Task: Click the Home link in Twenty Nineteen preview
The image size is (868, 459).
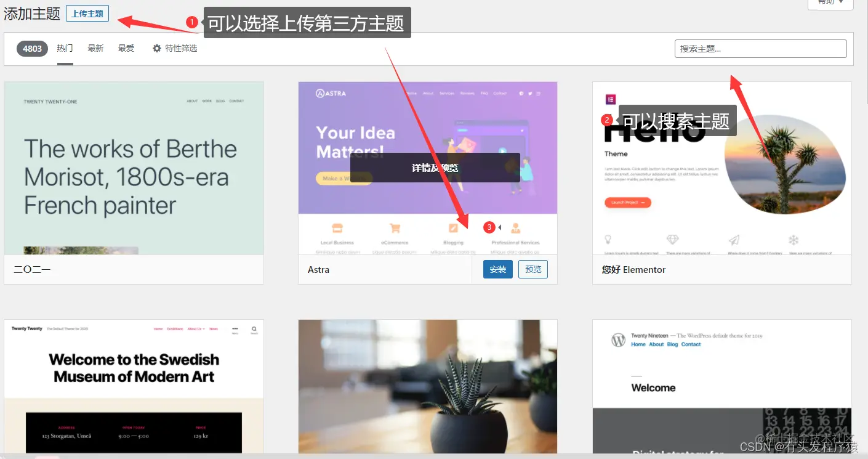Action: pos(638,344)
